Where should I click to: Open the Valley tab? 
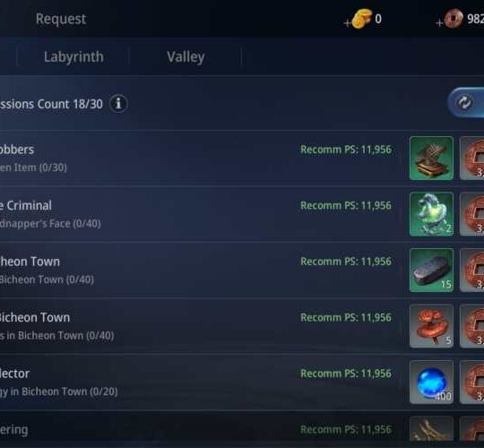pyautogui.click(x=186, y=56)
